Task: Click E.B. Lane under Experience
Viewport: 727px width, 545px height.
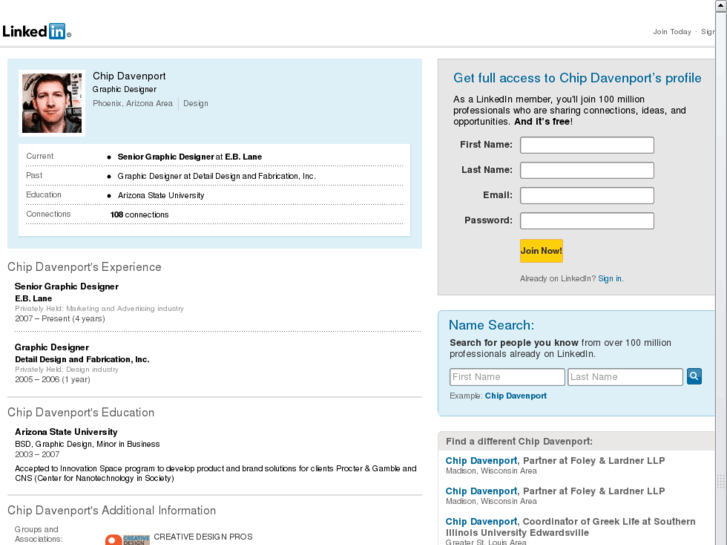Action: [33, 298]
